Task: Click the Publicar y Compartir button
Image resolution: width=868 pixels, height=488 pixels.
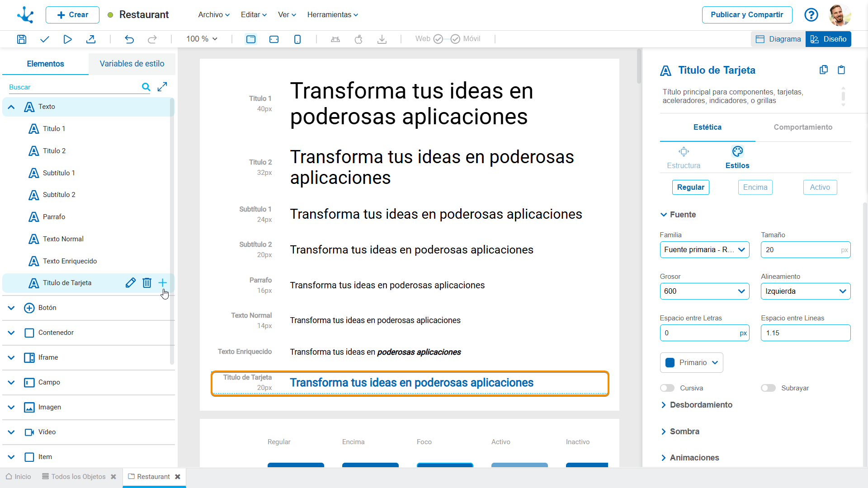Action: tap(746, 15)
